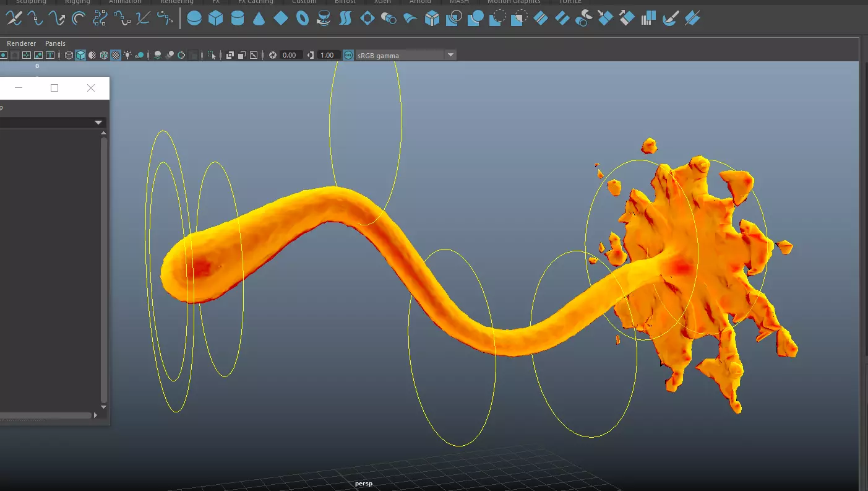Switch to the MASH shelf tab
The height and width of the screenshot is (491, 868).
point(459,2)
